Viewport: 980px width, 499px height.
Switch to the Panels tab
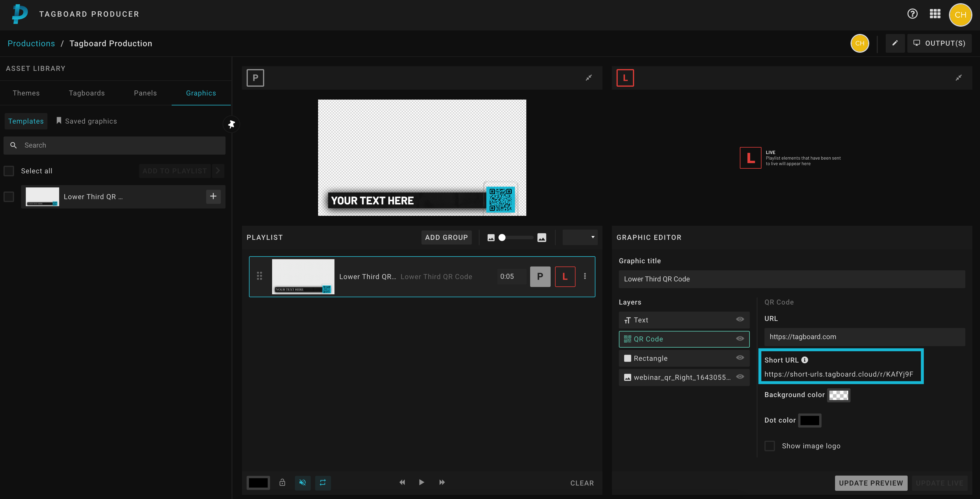coord(145,93)
